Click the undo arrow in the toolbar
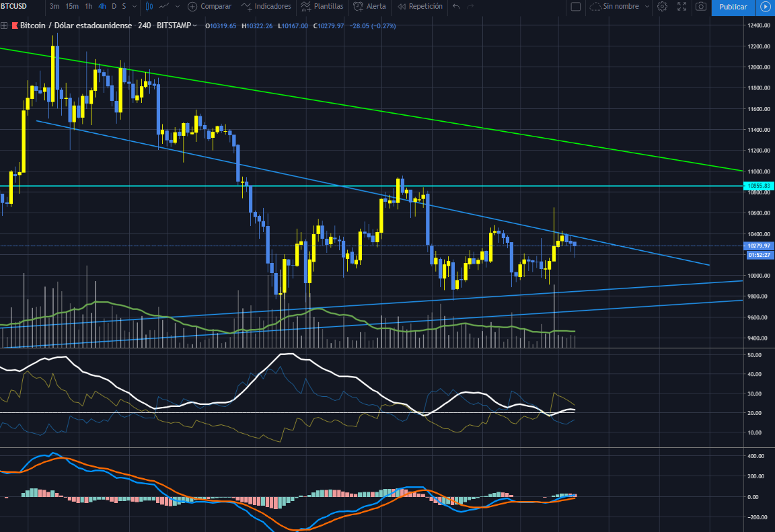Screen dimensions: 775x532 point(456,7)
